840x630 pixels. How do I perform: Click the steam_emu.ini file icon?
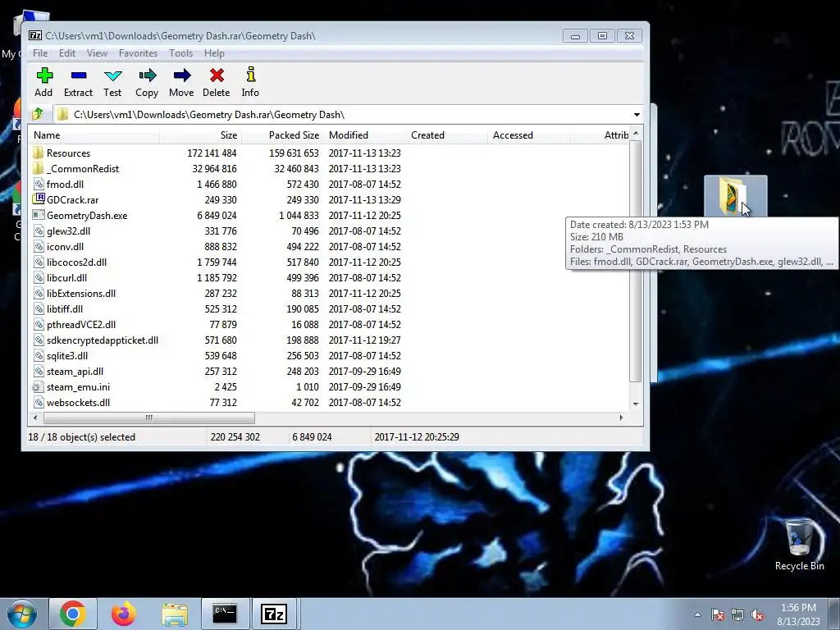(x=38, y=387)
